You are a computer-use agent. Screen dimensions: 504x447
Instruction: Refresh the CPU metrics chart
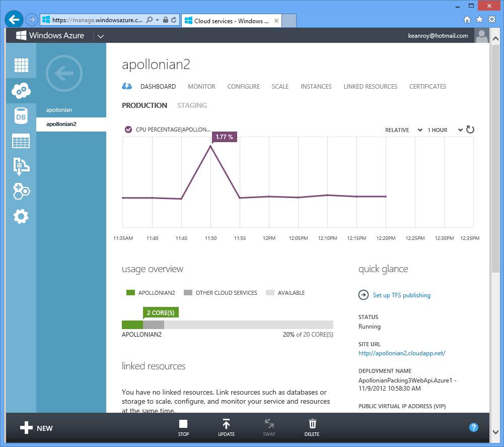click(470, 130)
